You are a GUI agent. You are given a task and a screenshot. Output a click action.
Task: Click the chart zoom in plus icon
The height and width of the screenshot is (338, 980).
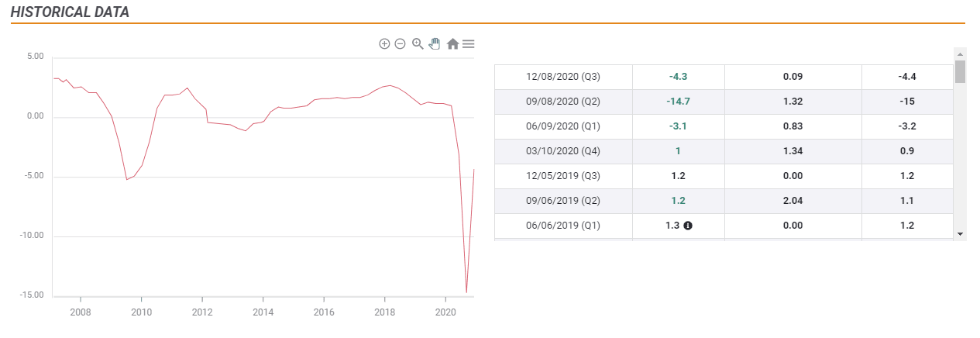(384, 44)
